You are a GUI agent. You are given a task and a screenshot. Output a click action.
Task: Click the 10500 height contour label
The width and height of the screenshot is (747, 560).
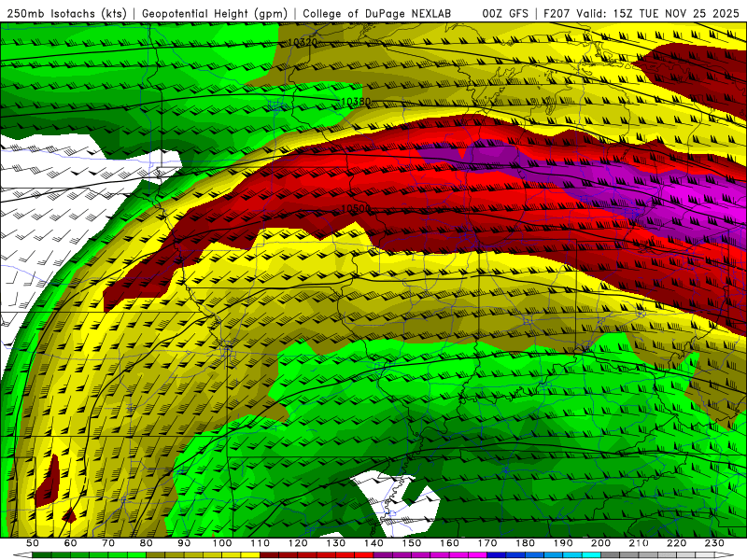pos(356,208)
